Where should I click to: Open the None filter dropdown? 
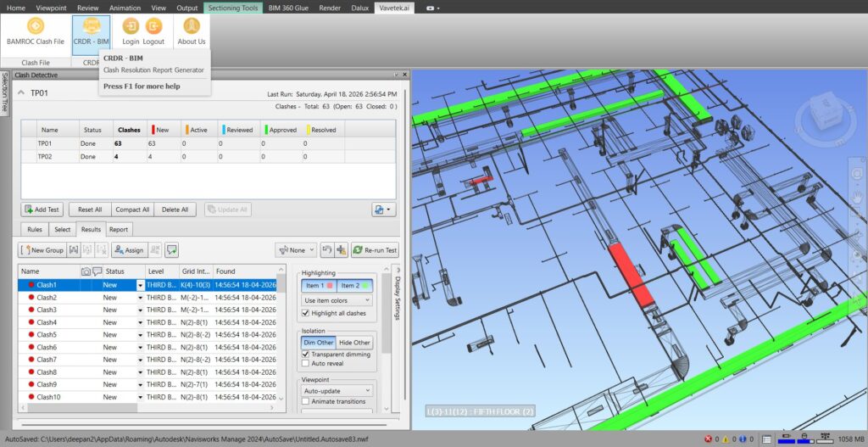click(296, 250)
